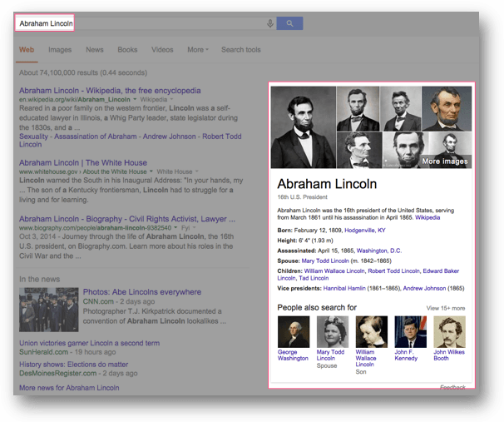Select the Web tab
This screenshot has height=422, width=504.
(x=27, y=50)
